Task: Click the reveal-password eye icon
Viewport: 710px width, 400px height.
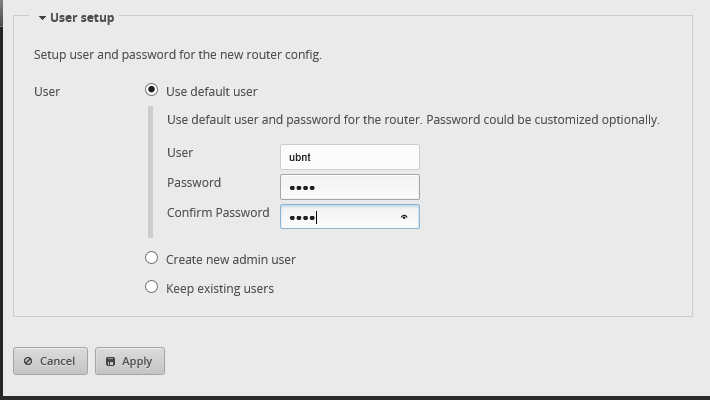Action: tap(404, 217)
